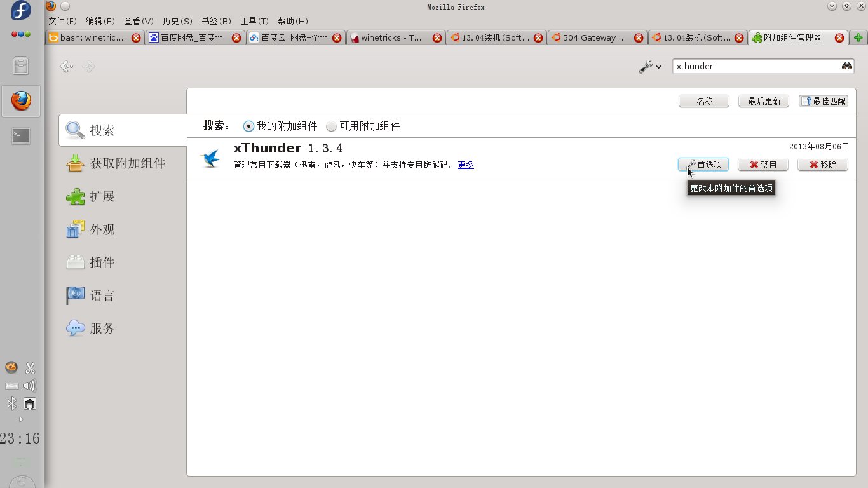Click the keyboard layout tray icon
This screenshot has height=488, width=868.
tap(11, 386)
